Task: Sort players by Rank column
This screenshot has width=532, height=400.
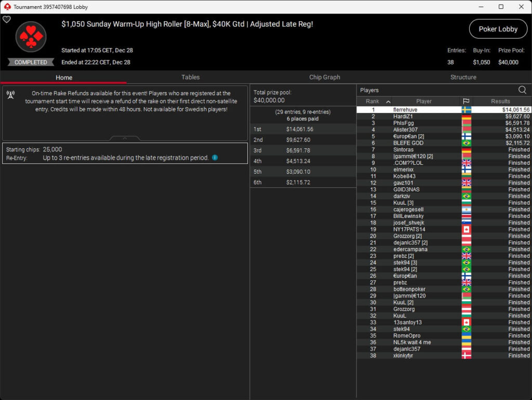Action: click(x=374, y=101)
